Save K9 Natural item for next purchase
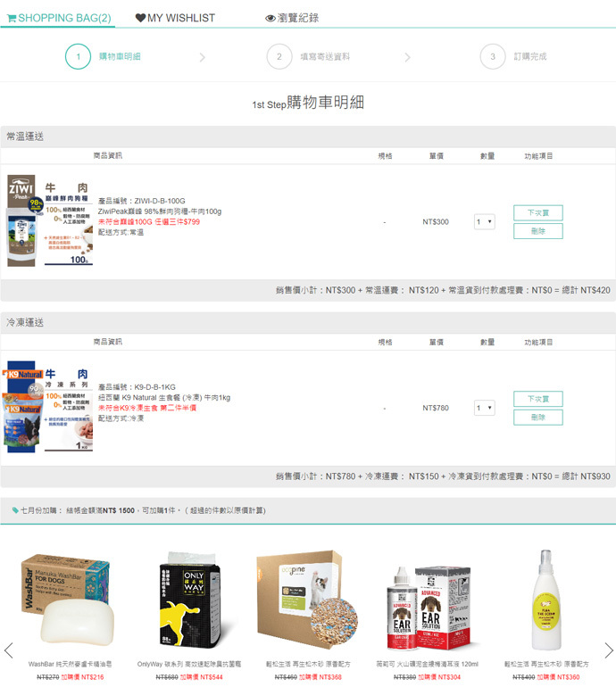The image size is (616, 687). [538, 399]
